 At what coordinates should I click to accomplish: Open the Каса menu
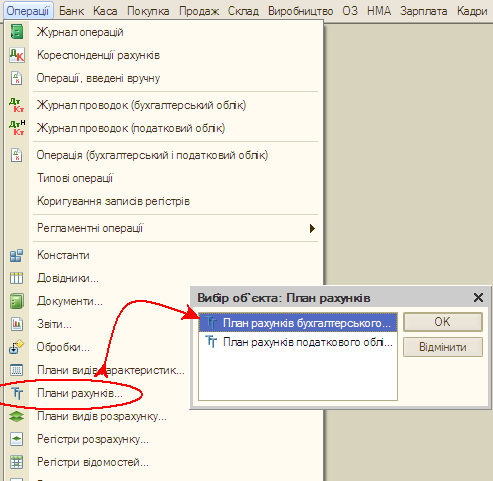(105, 11)
